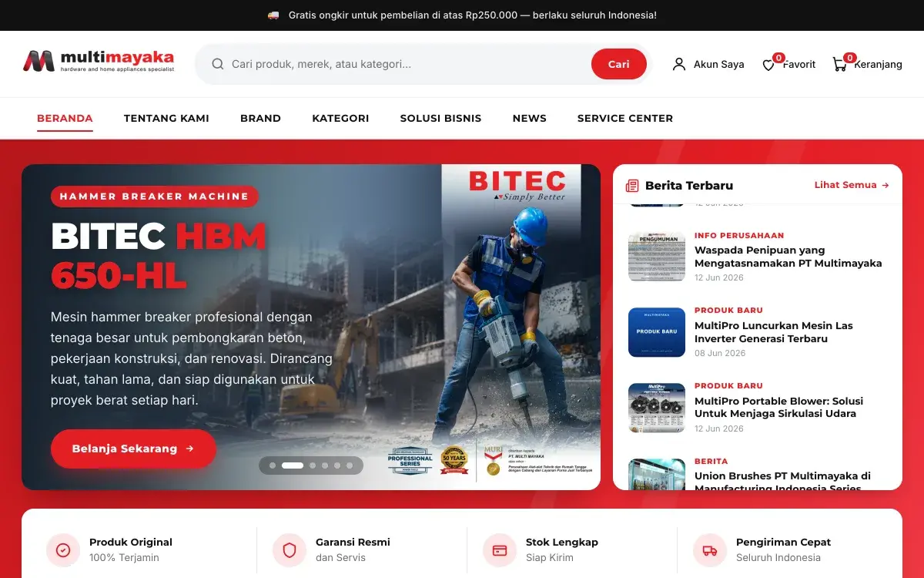Click the 50 Years gold badge
The image size is (924, 578).
454,460
